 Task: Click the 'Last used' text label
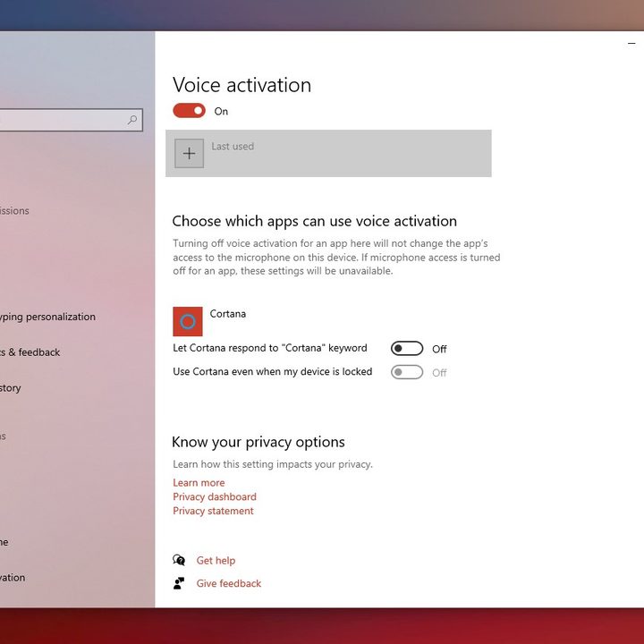pos(233,146)
